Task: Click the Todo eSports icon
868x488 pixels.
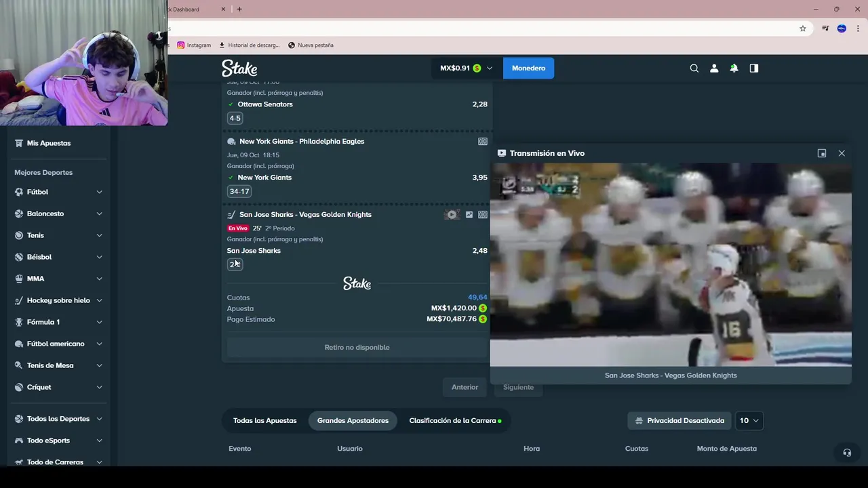Action: click(x=19, y=441)
